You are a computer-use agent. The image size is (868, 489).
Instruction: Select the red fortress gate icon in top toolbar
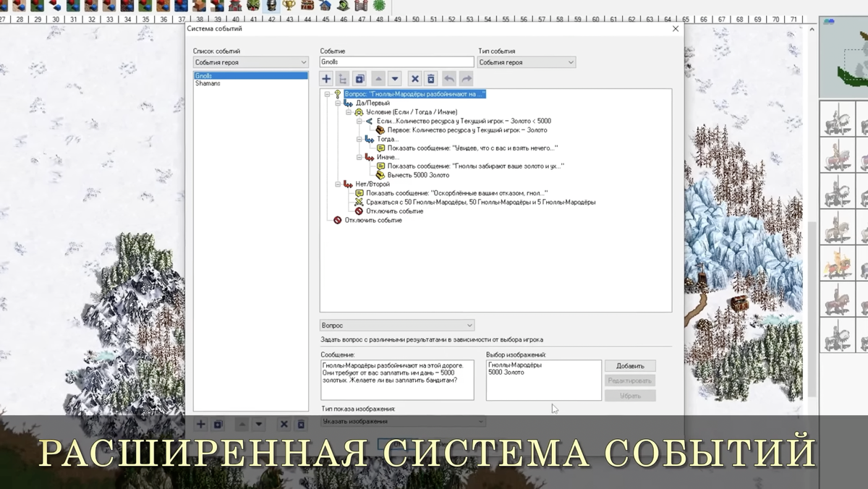pos(362,7)
